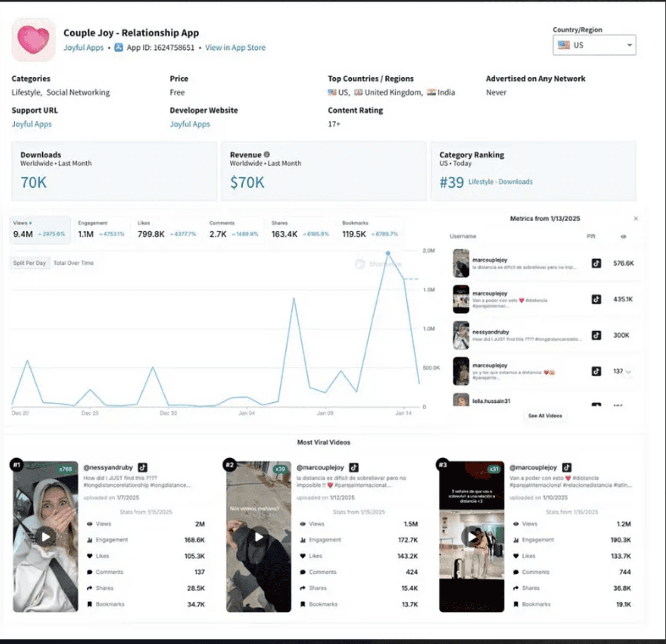Open thumbnail of the 137 marcouplejoy row
This screenshot has height=644, width=666.
click(461, 371)
